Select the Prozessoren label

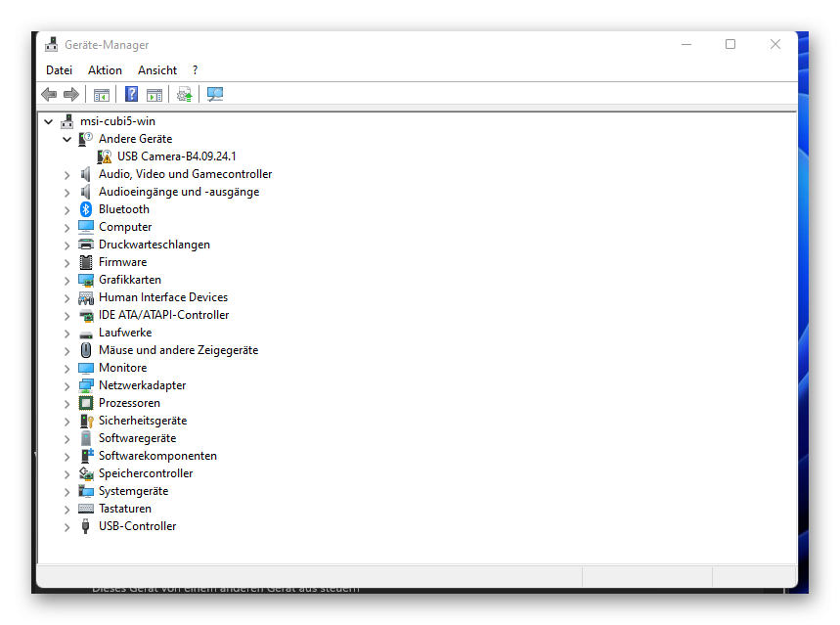pos(129,403)
